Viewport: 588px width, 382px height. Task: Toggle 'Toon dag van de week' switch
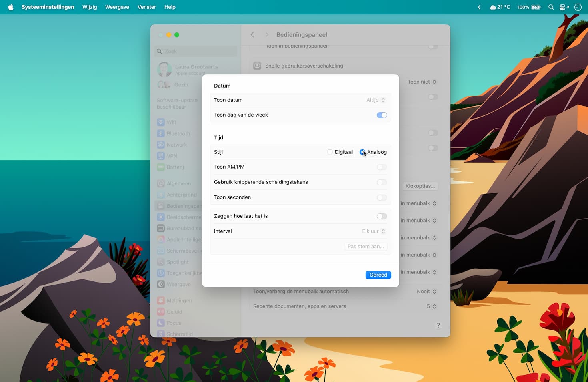coord(382,115)
